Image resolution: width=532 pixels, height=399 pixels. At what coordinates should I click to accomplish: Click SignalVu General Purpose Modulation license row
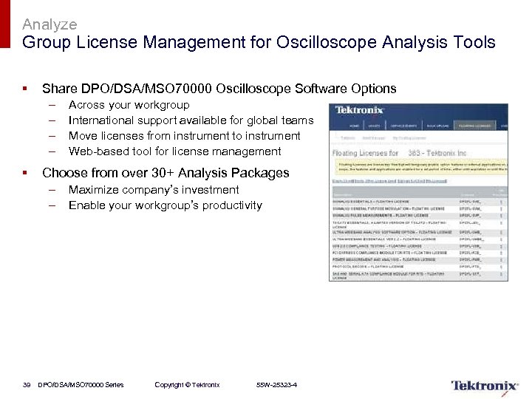tap(420, 208)
